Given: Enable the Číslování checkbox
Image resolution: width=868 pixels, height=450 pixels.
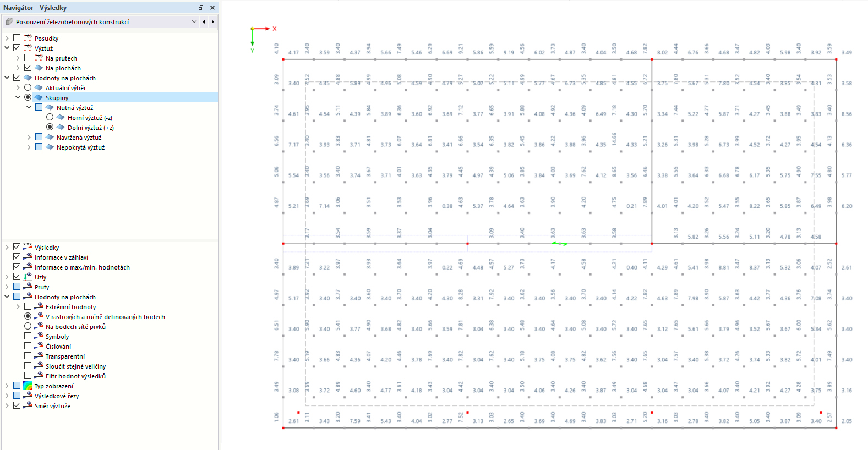Looking at the screenshot, I should coord(28,346).
